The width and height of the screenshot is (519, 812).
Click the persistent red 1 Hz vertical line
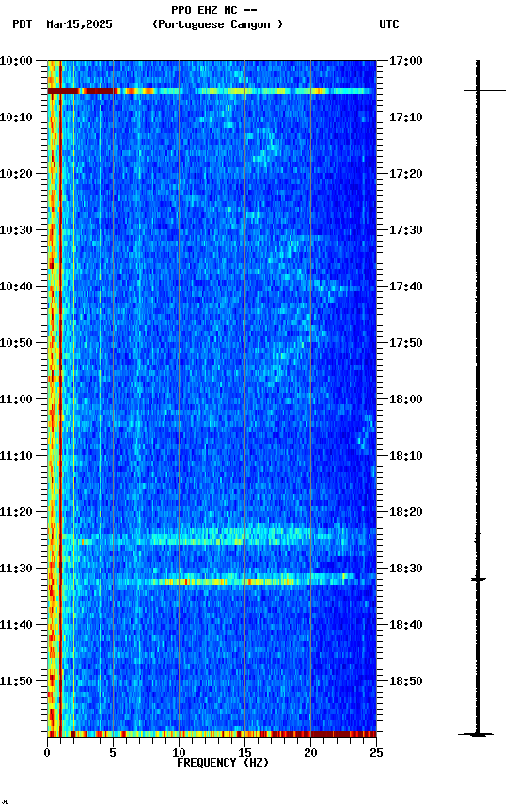(x=60, y=398)
